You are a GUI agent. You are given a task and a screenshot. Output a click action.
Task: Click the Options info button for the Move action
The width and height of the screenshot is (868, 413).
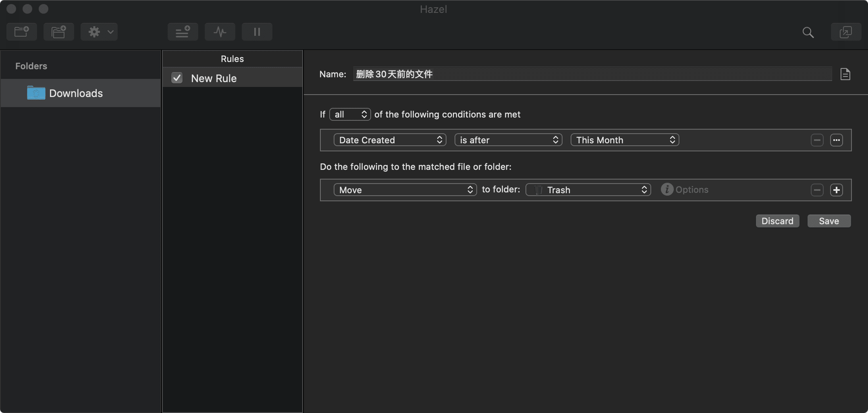[667, 189]
